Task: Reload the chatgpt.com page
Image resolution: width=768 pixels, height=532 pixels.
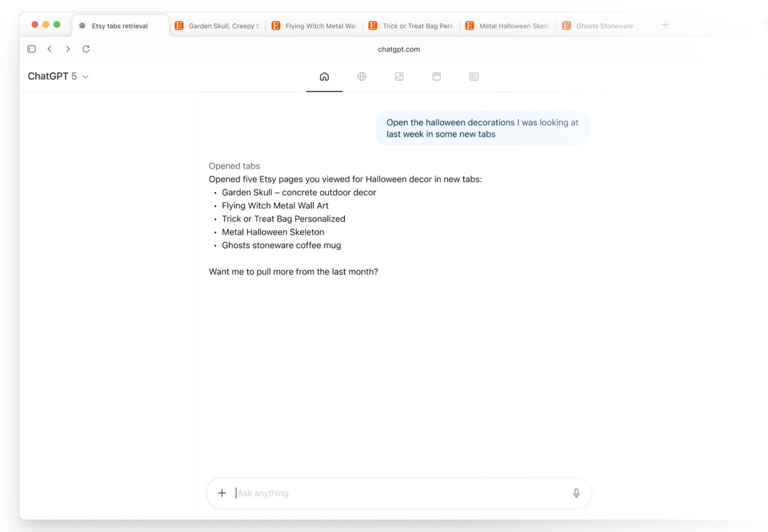Action: (x=86, y=49)
